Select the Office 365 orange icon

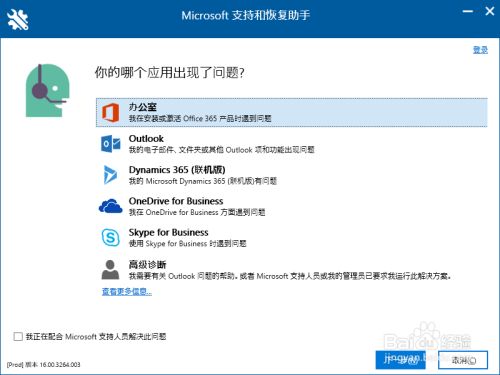[x=110, y=113]
